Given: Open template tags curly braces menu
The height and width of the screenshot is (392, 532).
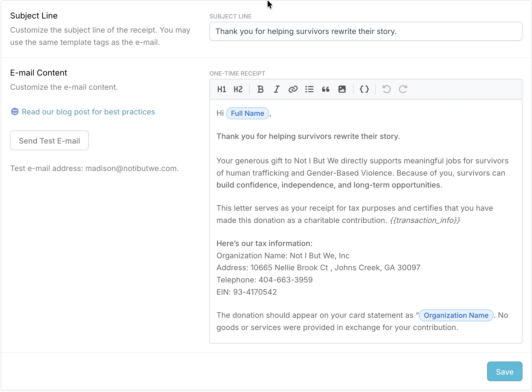Looking at the screenshot, I should coord(364,89).
